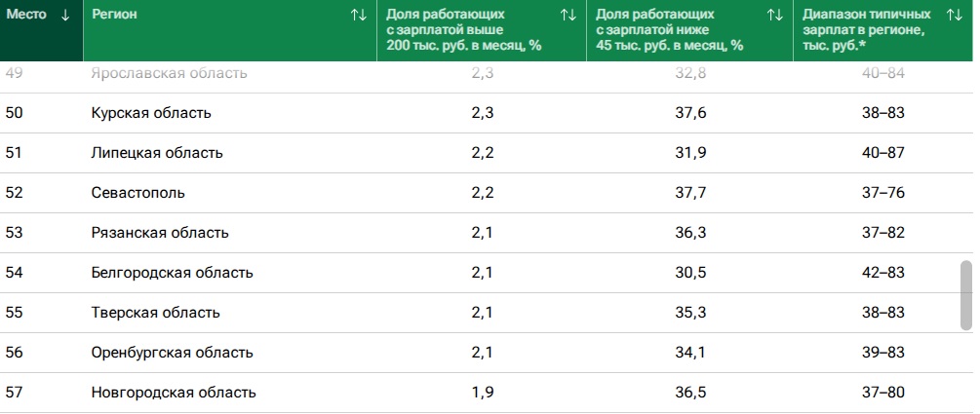Click the 37–76 salary range value
The image size is (980, 414).
coord(883,193)
